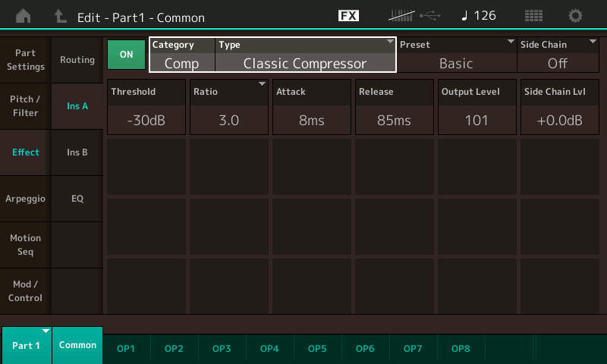Select the Comp category field
The width and height of the screenshot is (607, 364).
182,55
